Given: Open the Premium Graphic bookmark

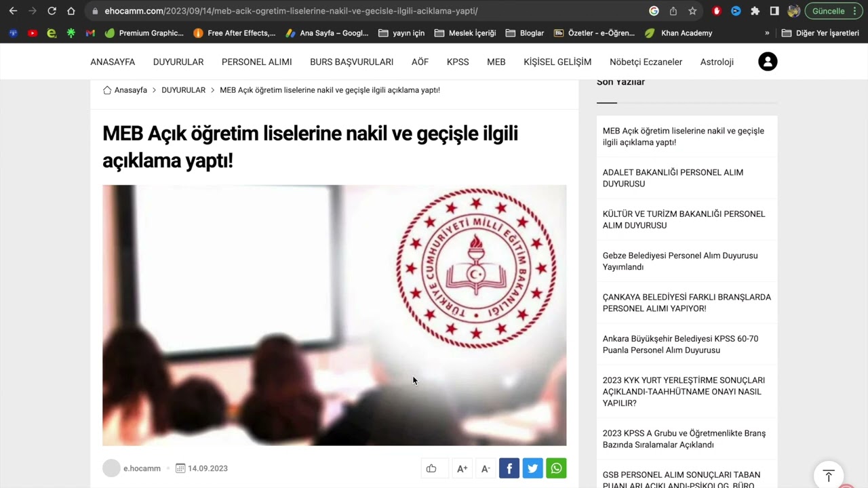Looking at the screenshot, I should pyautogui.click(x=144, y=33).
